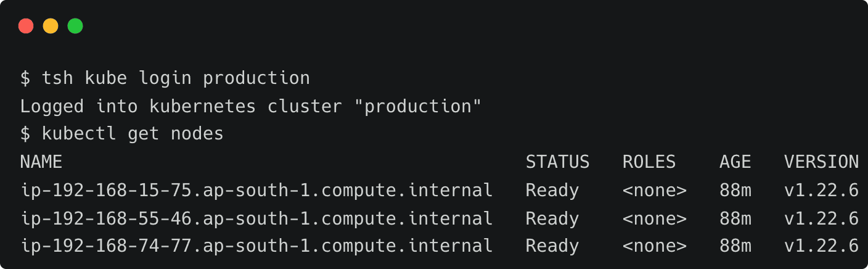
Task: Select node name ip-192-168-15-75.ap-south-1.compute.internal
Action: click(256, 191)
